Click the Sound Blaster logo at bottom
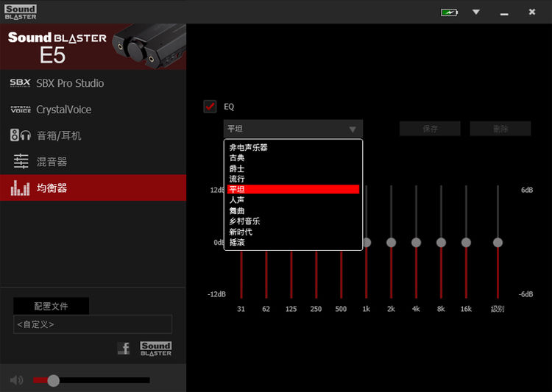This screenshot has width=552, height=392. point(155,349)
